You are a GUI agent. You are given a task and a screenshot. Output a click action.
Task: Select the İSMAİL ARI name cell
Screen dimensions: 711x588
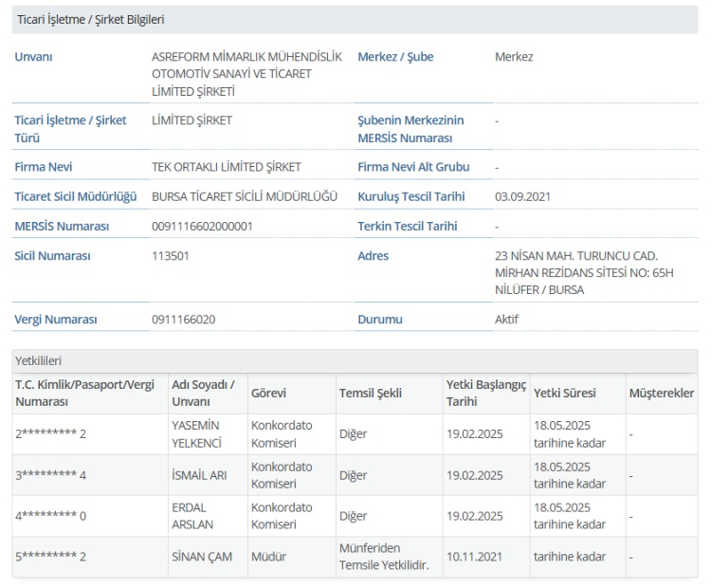coord(198,475)
